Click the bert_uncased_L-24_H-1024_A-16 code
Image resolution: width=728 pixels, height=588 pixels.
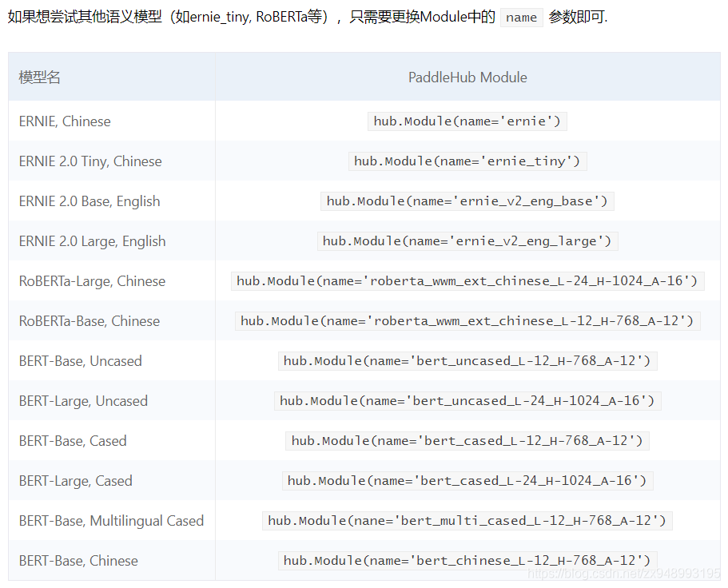click(467, 401)
